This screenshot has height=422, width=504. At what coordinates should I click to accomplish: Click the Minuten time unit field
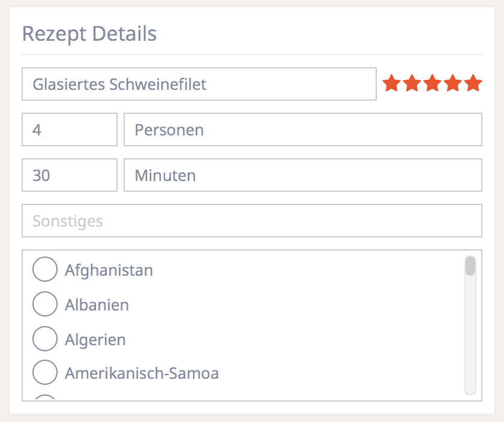click(x=302, y=175)
